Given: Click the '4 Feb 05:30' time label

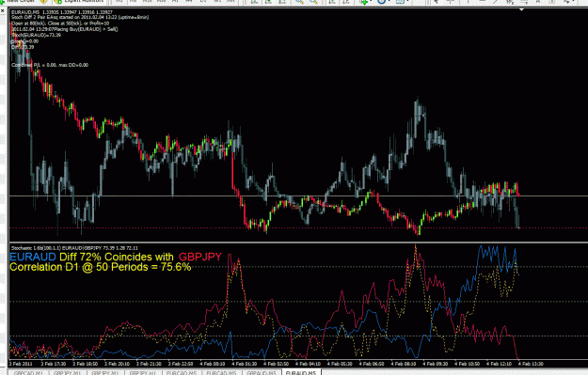Looking at the screenshot, I should [340, 364].
